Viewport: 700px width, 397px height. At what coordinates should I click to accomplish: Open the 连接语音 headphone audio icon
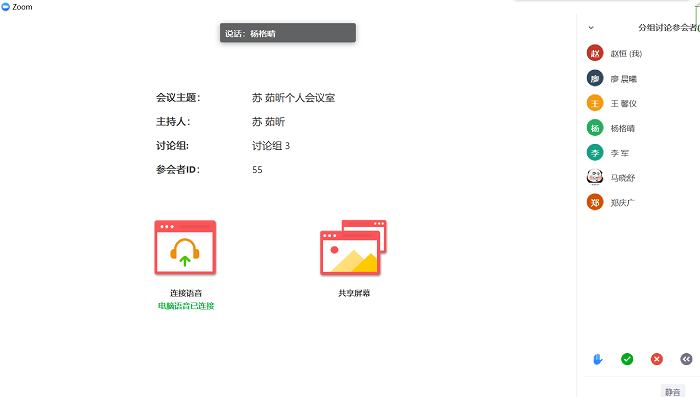click(x=185, y=247)
